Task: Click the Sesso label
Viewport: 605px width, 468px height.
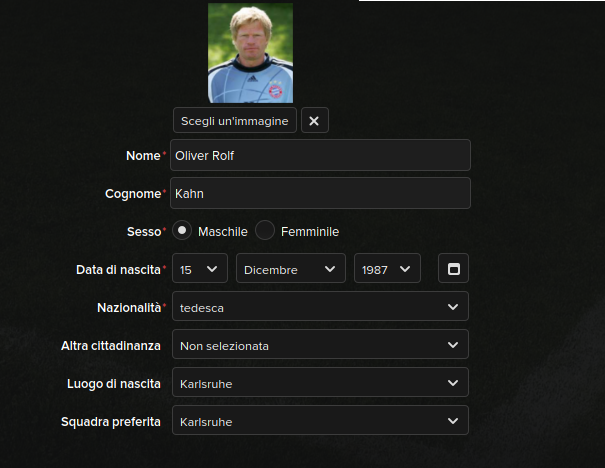Action: coord(144,231)
